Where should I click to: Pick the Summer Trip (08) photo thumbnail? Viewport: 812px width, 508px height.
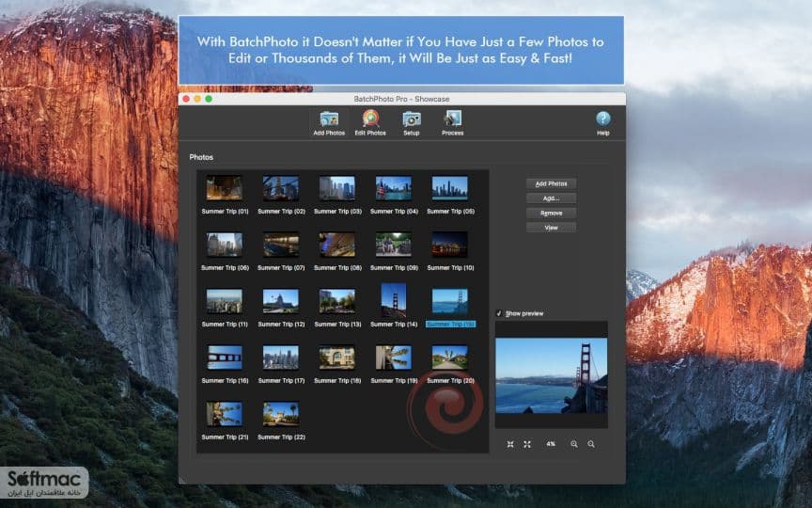(x=337, y=245)
